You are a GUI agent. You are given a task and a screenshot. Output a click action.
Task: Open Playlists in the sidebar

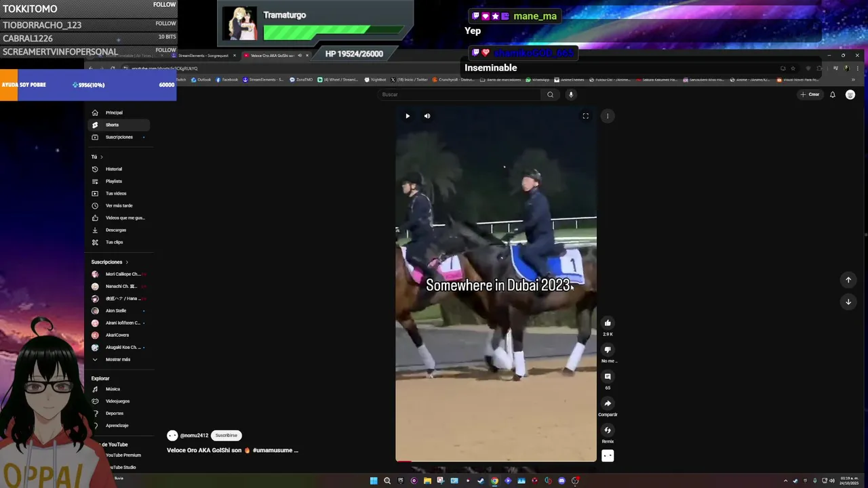coord(119,181)
